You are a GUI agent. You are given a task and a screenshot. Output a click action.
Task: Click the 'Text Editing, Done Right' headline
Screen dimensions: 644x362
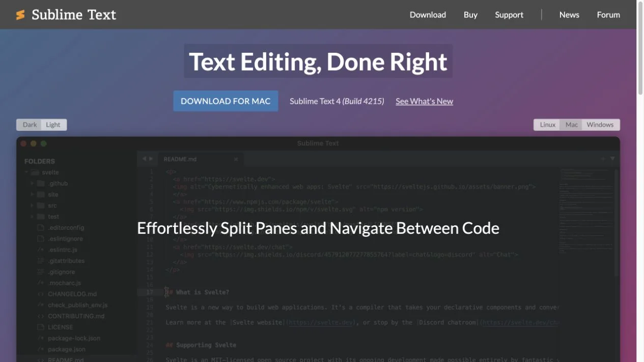[x=318, y=62]
